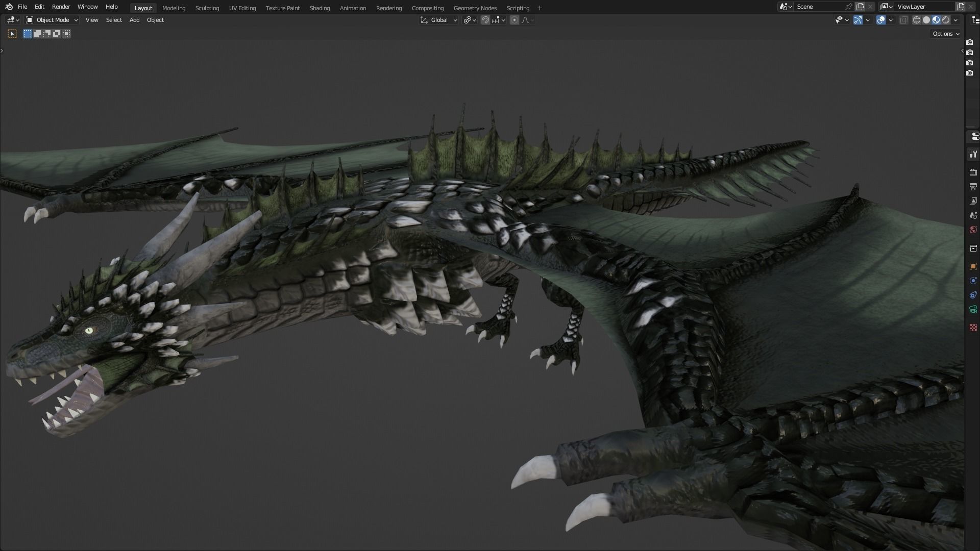Open the viewport View menu

pyautogui.click(x=92, y=20)
